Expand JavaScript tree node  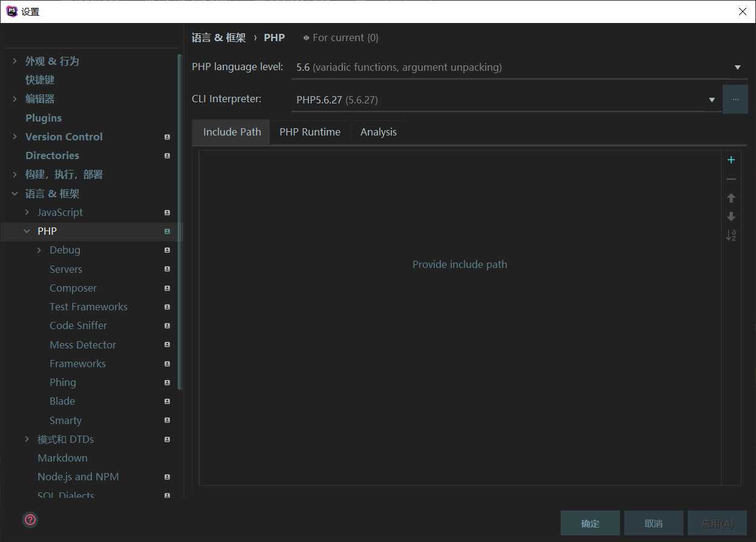coord(27,212)
